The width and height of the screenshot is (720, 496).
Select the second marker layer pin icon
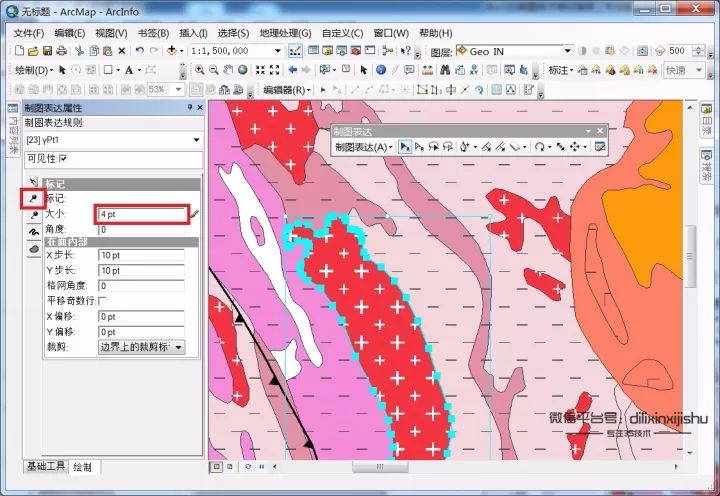(x=34, y=215)
